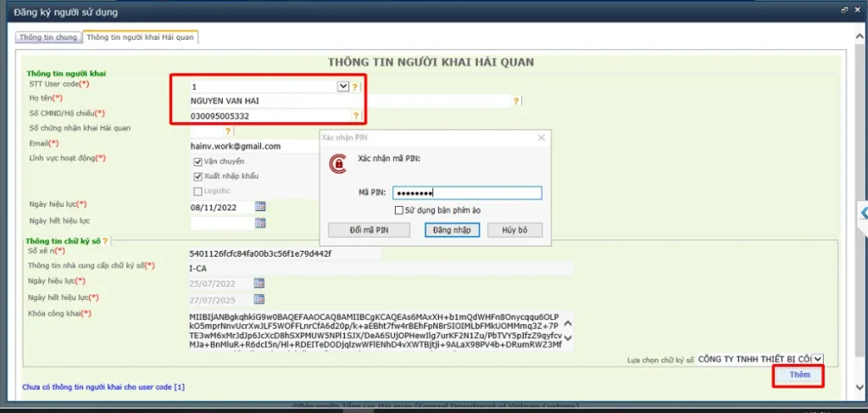Click the Đăng nhập button

coord(453,231)
